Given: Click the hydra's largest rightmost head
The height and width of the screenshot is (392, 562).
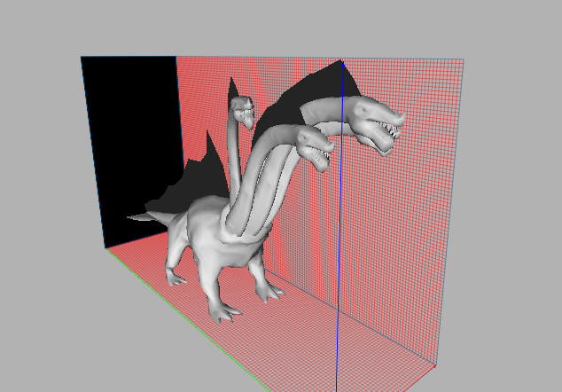Looking at the screenshot, I should point(375,126).
